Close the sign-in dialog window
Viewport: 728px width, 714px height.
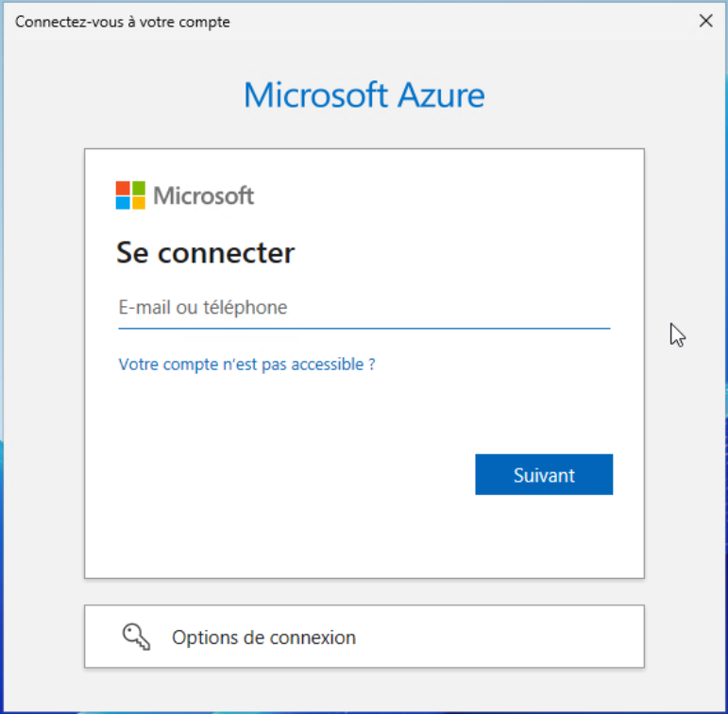tap(705, 21)
